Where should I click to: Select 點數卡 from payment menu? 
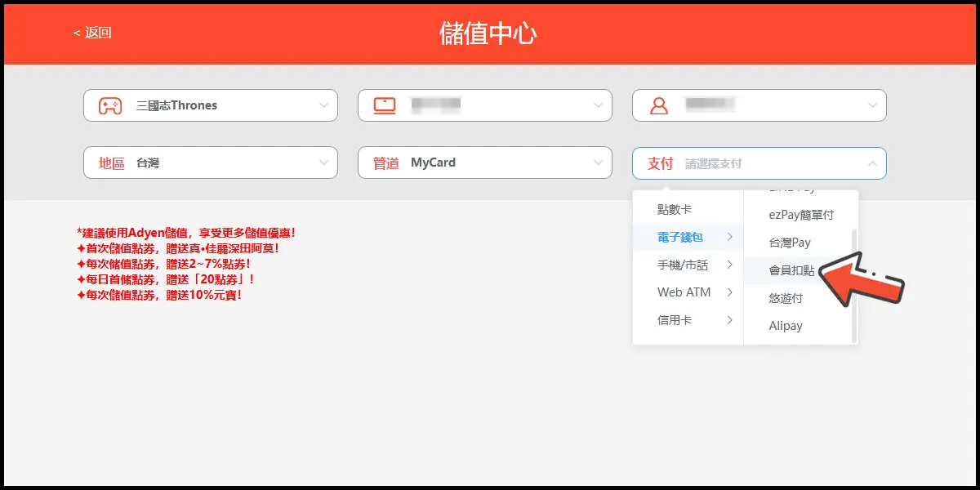[x=675, y=210]
